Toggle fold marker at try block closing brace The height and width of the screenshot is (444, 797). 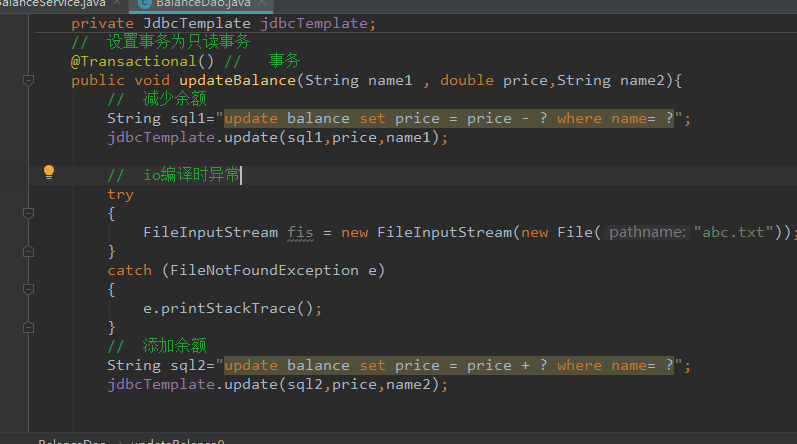28,251
